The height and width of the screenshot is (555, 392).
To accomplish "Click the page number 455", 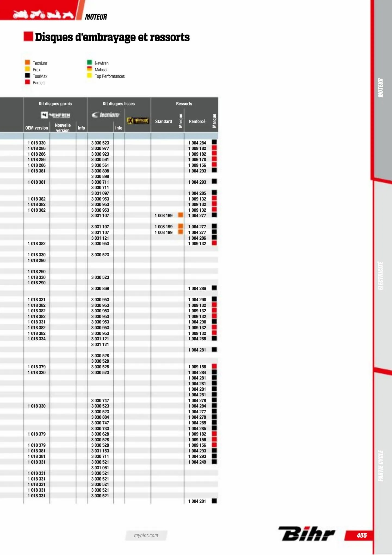I will [x=362, y=535].
